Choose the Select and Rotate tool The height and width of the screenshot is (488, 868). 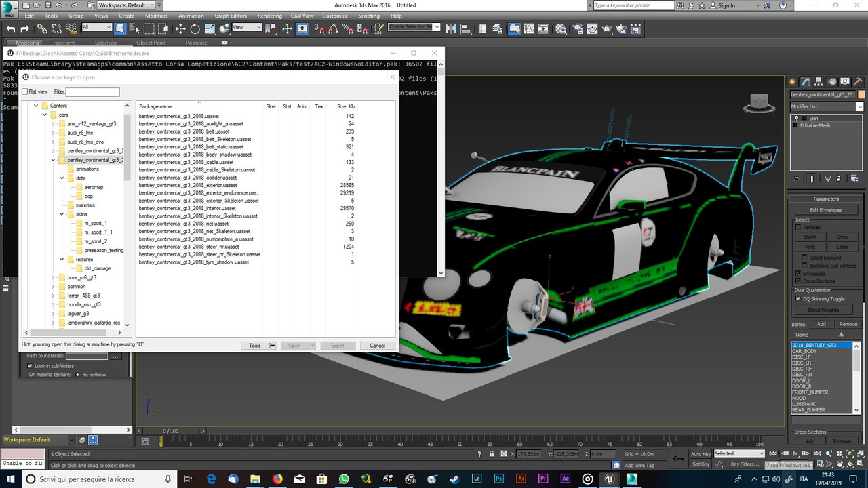tap(195, 28)
